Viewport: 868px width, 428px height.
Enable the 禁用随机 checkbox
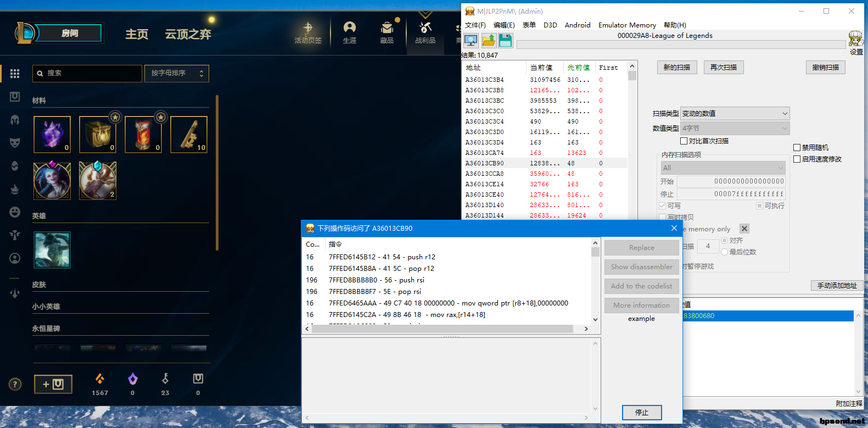(x=797, y=147)
